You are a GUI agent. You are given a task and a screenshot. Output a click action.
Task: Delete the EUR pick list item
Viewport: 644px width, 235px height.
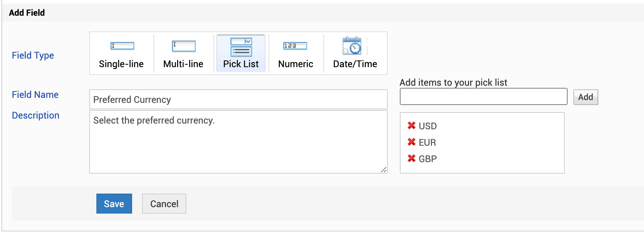point(411,142)
